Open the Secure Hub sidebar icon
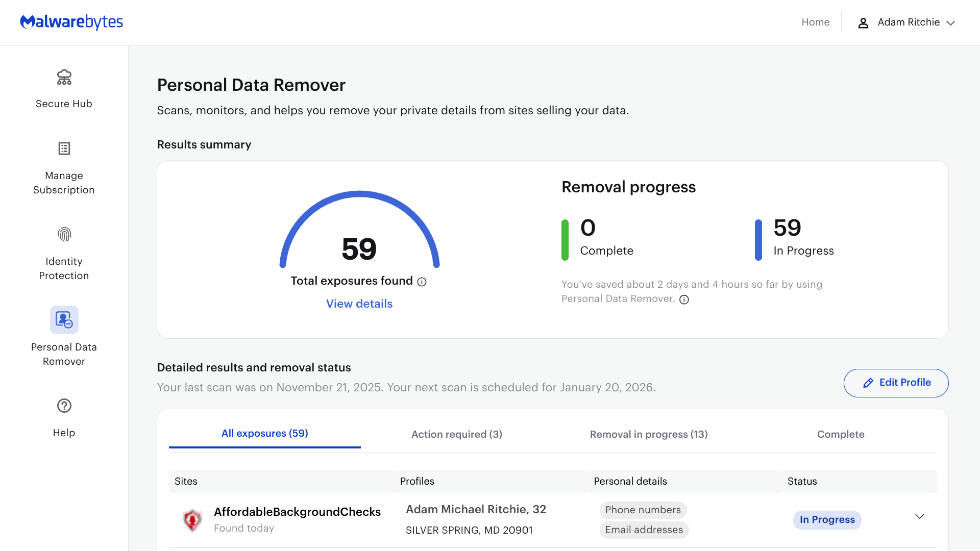 (64, 78)
